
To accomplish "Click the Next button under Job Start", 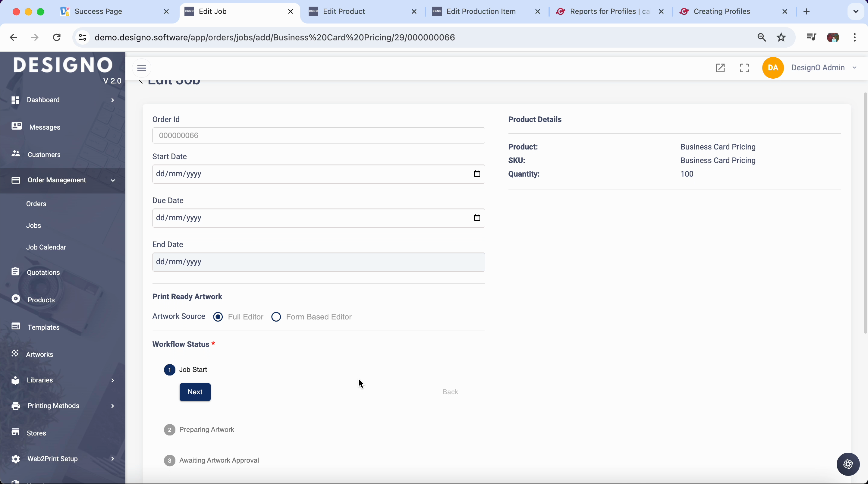I will click(x=195, y=392).
